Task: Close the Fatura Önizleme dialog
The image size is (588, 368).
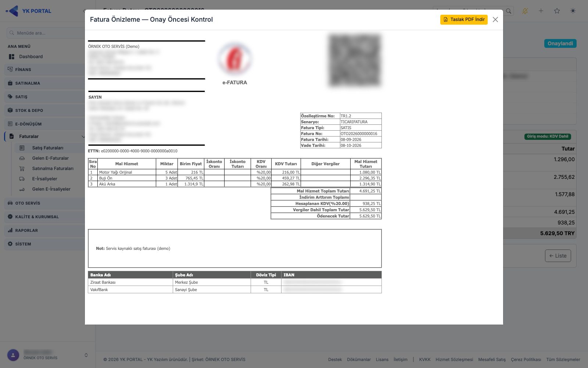Action: click(495, 20)
